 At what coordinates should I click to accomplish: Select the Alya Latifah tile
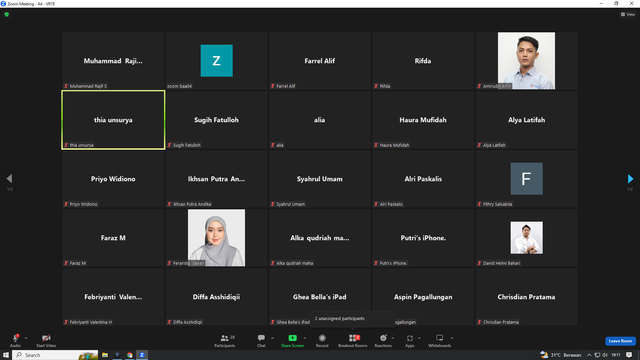tap(526, 120)
